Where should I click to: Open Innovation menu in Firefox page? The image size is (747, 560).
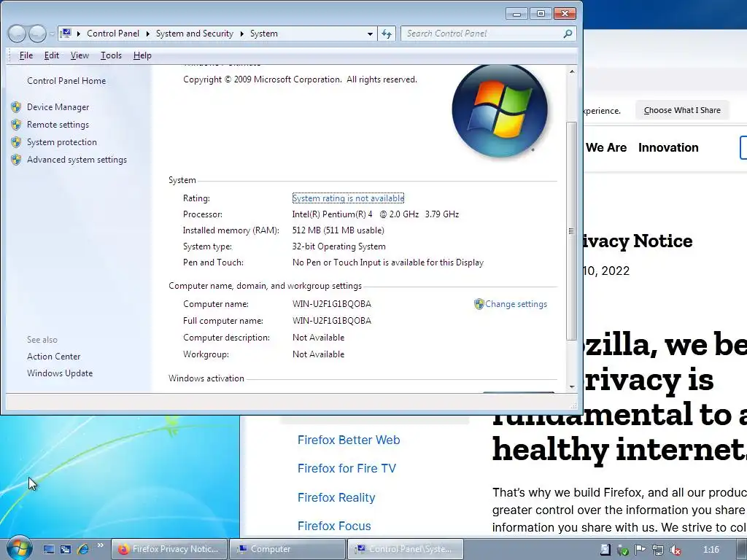[668, 147]
